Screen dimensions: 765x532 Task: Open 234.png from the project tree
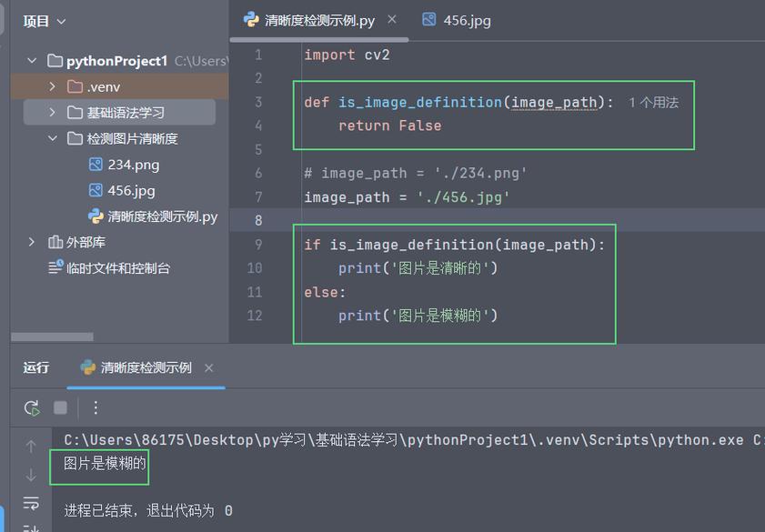tap(134, 165)
